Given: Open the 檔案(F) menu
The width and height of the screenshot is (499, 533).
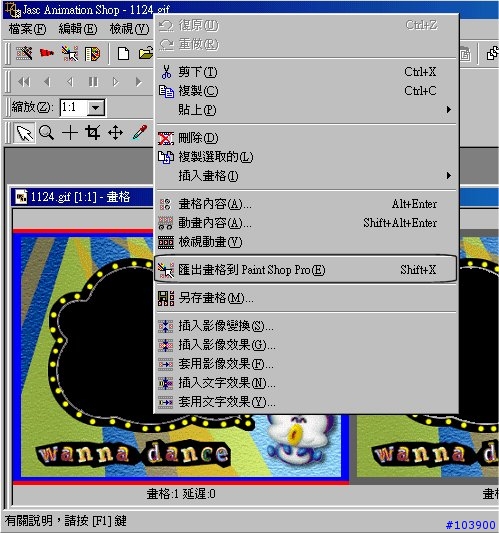Looking at the screenshot, I should click(x=27, y=29).
